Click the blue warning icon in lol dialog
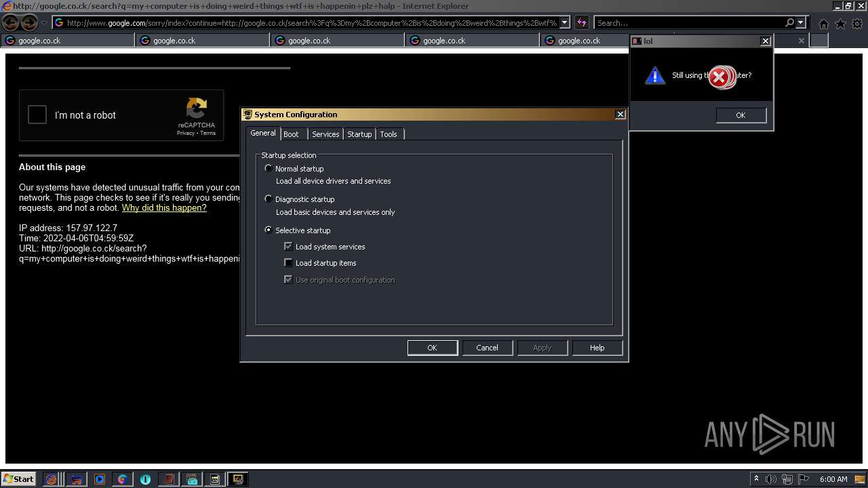Screen dimensions: 868x488 [x=654, y=75]
